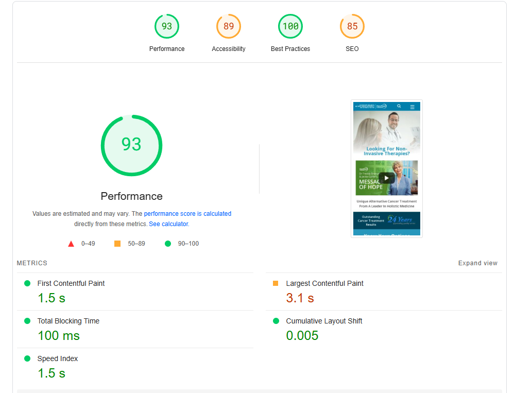Click the 1.5 s First Contentful Paint value
The image size is (532, 393).
click(52, 298)
